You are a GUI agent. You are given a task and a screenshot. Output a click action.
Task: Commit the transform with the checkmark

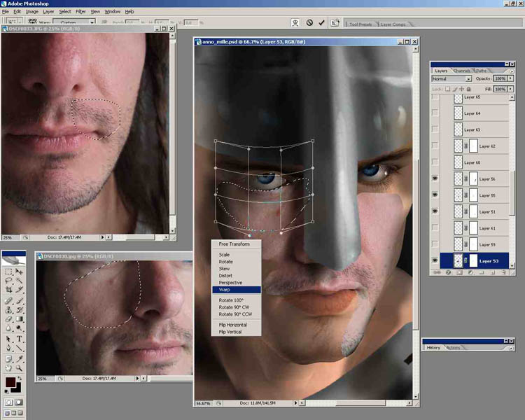coord(322,22)
